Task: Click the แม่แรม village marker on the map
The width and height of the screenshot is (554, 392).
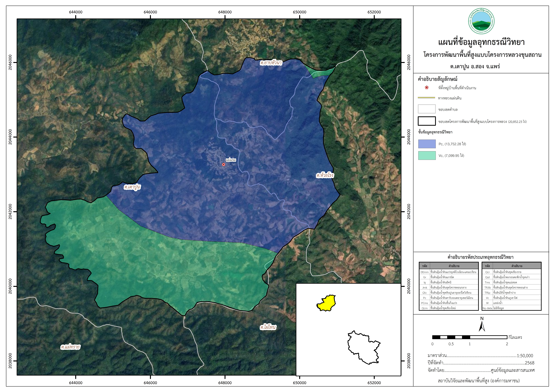Action: coord(224,164)
